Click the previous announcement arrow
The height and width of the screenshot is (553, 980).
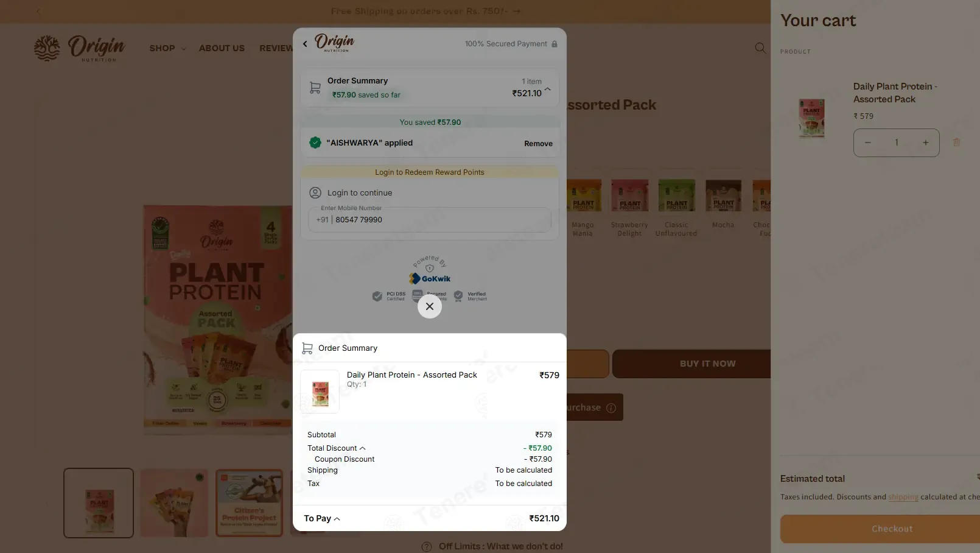click(38, 11)
